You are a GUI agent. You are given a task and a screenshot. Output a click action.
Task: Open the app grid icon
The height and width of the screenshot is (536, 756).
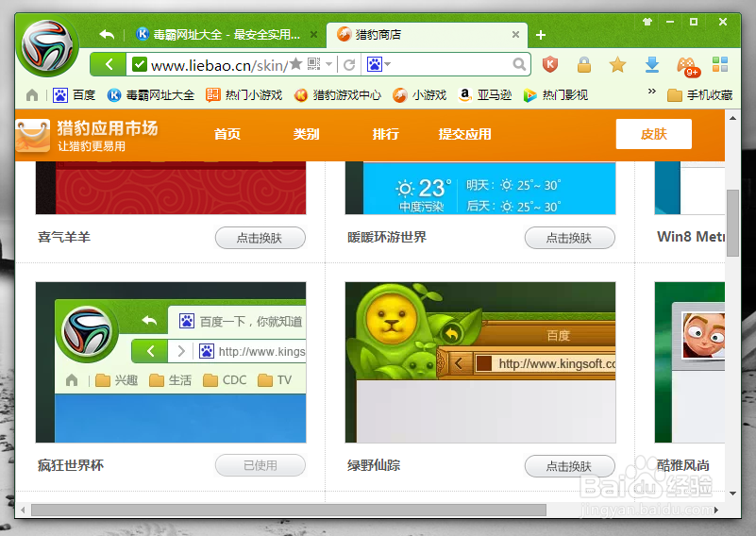click(720, 64)
